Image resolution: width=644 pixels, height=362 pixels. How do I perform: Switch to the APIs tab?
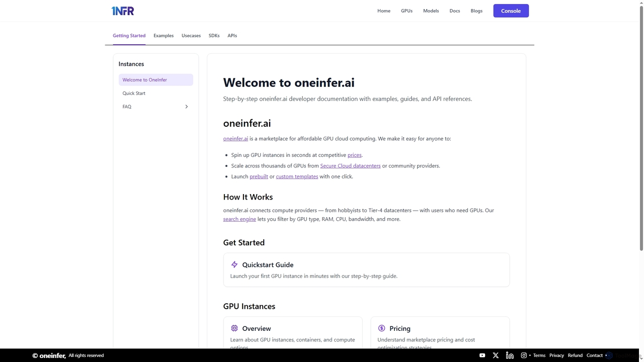pos(232,36)
